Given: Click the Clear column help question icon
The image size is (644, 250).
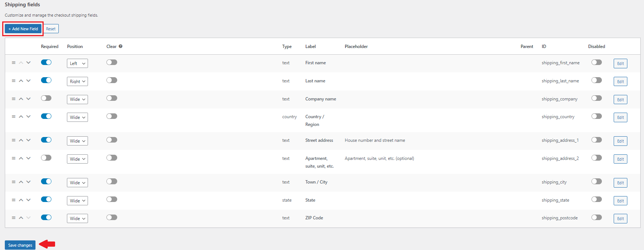Looking at the screenshot, I should (121, 47).
